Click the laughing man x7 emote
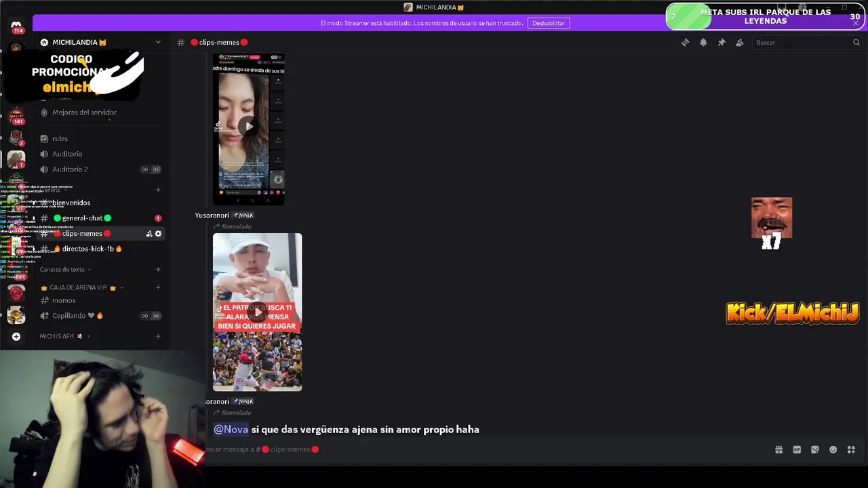 pos(772,224)
